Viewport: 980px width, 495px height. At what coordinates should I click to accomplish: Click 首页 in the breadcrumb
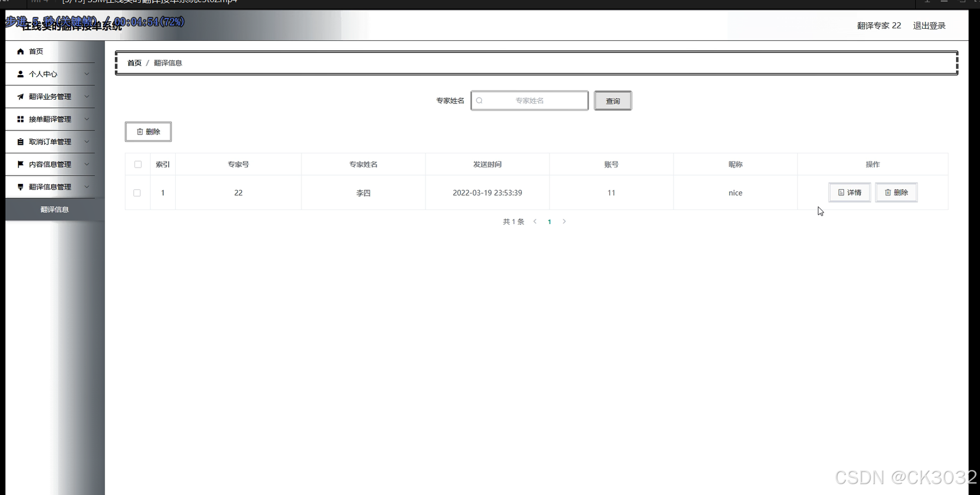pyautogui.click(x=134, y=63)
